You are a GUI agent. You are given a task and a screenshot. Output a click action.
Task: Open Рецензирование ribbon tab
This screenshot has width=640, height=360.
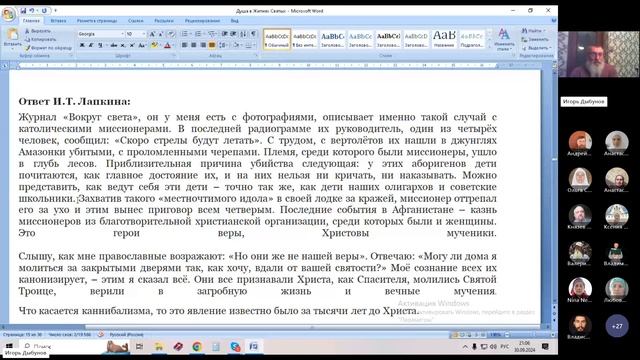pyautogui.click(x=202, y=20)
